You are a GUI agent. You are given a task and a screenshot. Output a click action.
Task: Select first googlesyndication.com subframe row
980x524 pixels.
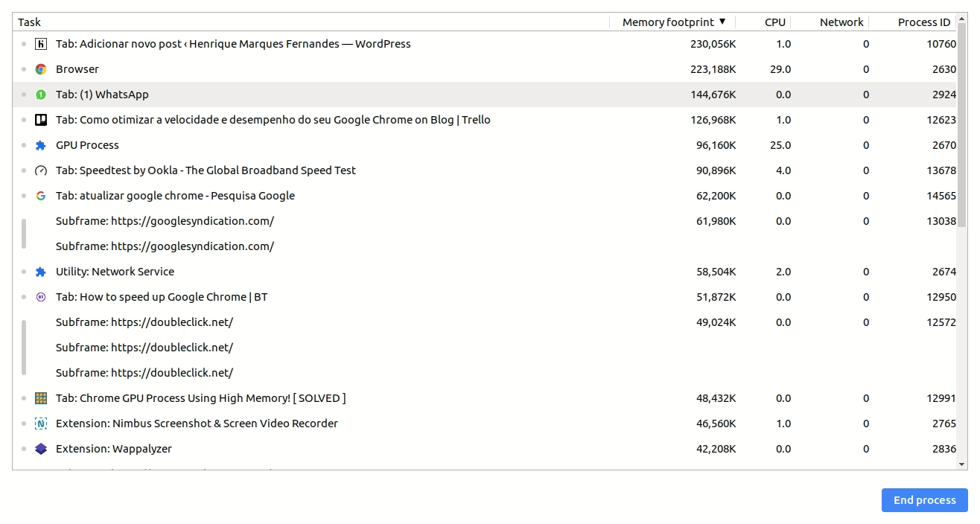coord(485,221)
